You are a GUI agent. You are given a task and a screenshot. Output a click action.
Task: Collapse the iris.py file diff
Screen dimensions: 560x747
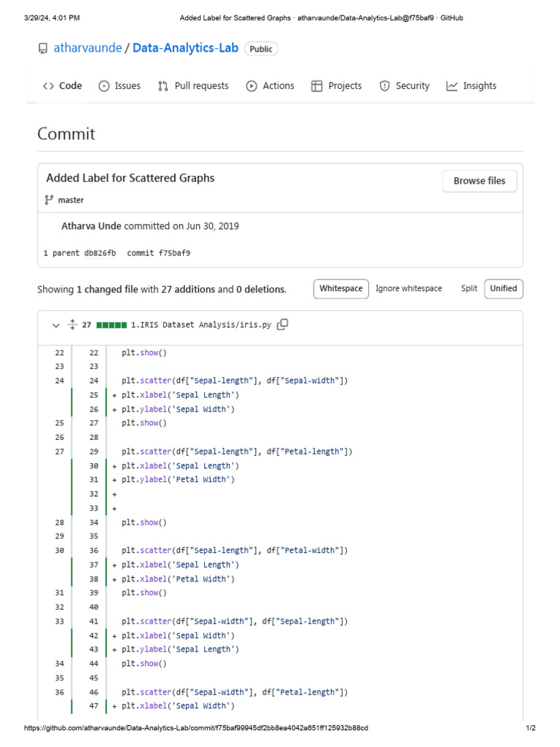click(55, 325)
